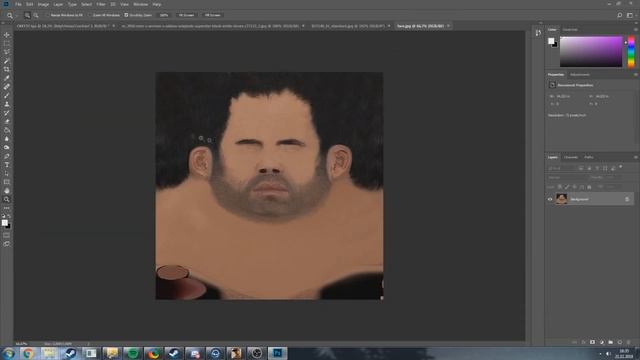Viewport: 640px width, 360px height.
Task: Open Steam from the Windows taskbar
Action: [x=70, y=353]
